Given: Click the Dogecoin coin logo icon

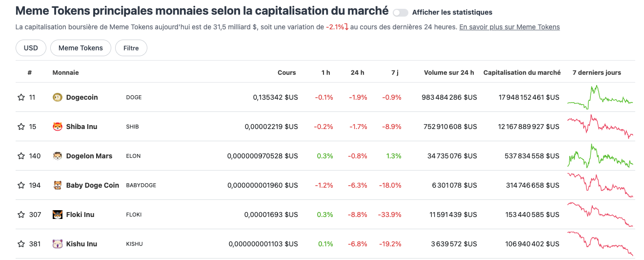Looking at the screenshot, I should [58, 97].
